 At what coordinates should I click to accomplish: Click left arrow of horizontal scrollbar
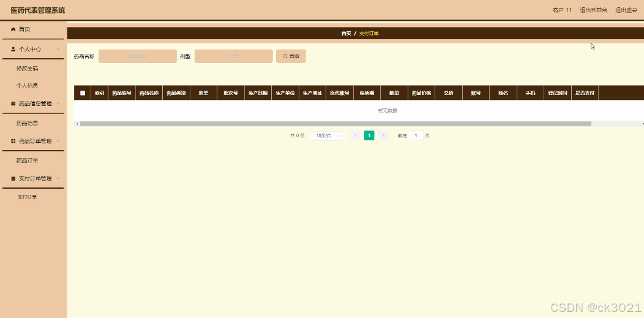(77, 124)
